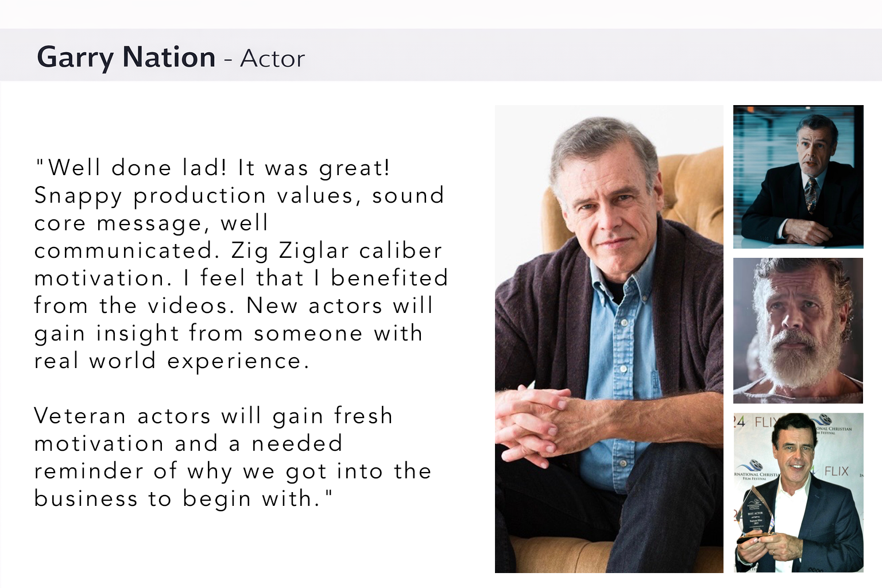
Task: Click the Actor label in the header
Action: [272, 59]
